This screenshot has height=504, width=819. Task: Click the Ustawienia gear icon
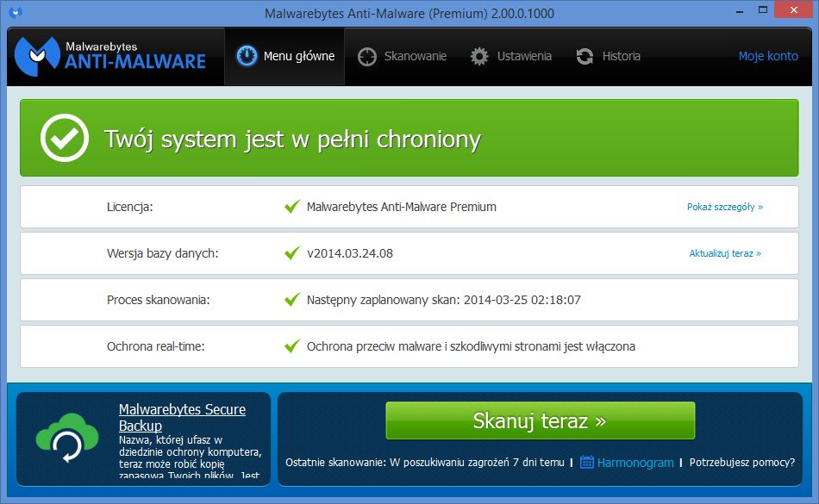point(479,56)
